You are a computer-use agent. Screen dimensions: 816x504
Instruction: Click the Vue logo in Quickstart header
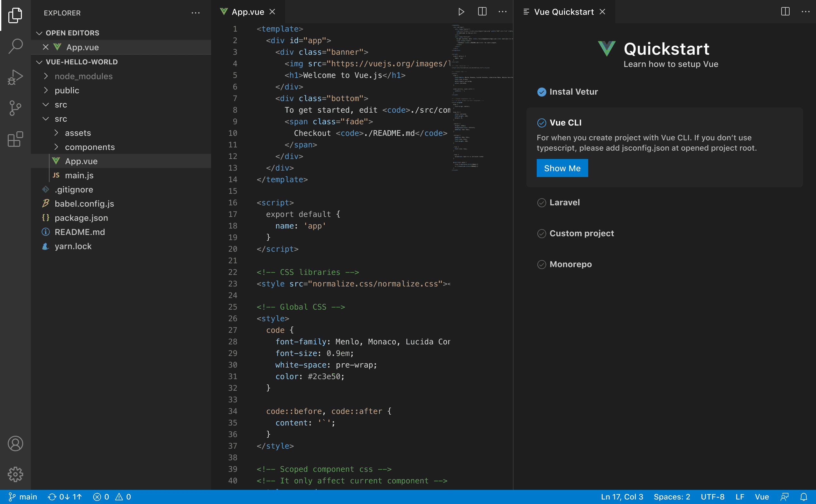[x=607, y=49]
